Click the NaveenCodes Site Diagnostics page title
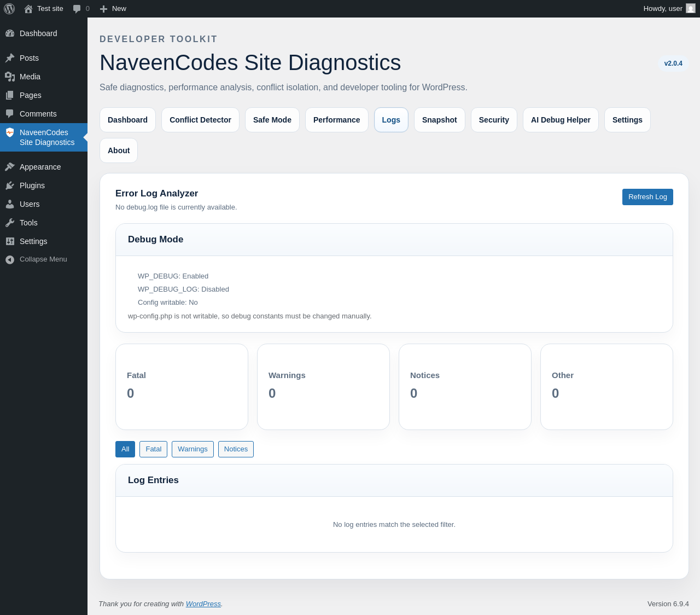This screenshot has width=700, height=615. 250,63
